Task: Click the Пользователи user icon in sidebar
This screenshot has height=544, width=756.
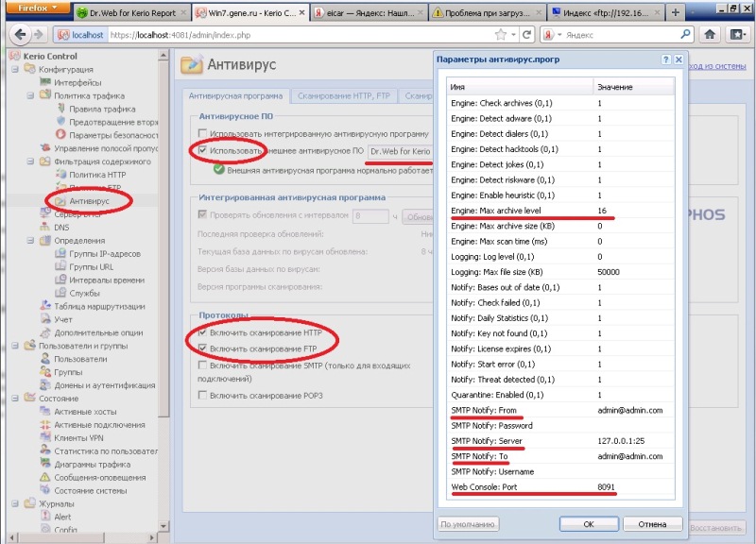Action: (x=46, y=359)
